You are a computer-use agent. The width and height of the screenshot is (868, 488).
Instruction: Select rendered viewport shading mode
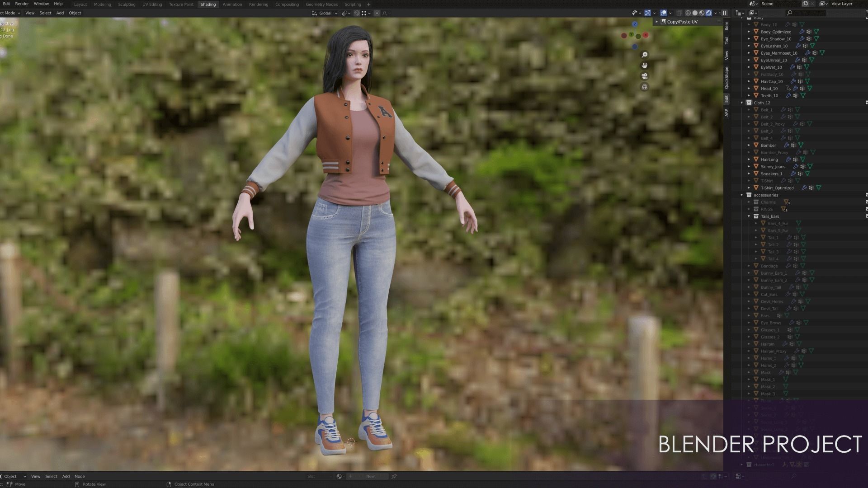709,13
